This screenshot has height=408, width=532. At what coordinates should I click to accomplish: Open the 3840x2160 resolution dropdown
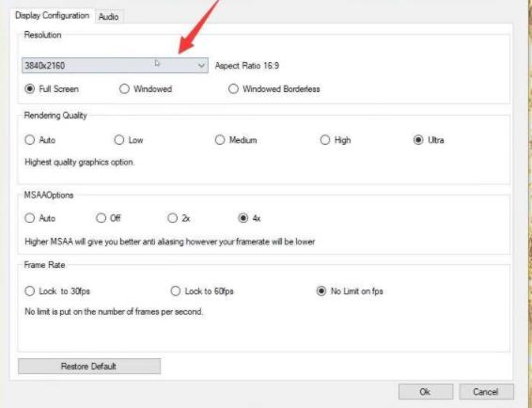click(115, 65)
